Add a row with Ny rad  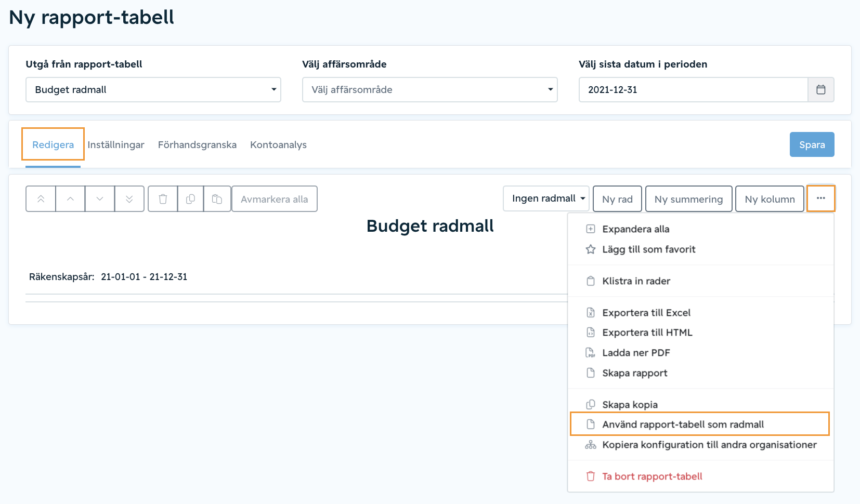click(x=617, y=199)
